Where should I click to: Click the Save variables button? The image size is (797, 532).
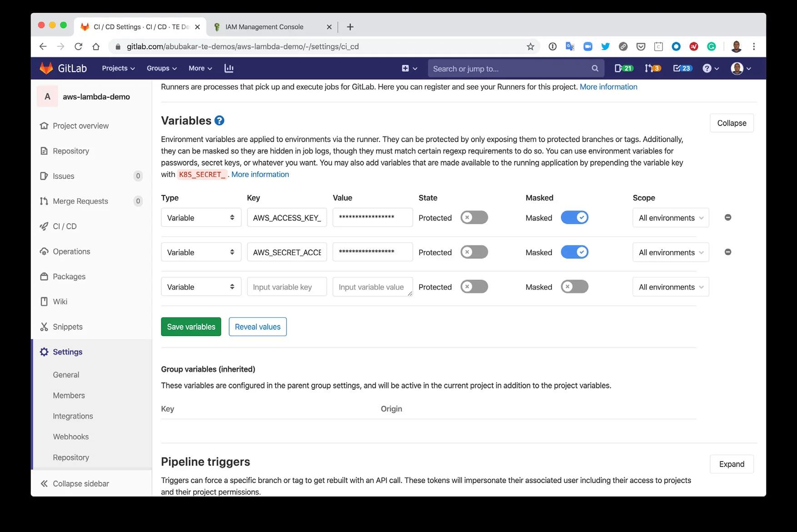pos(191,327)
